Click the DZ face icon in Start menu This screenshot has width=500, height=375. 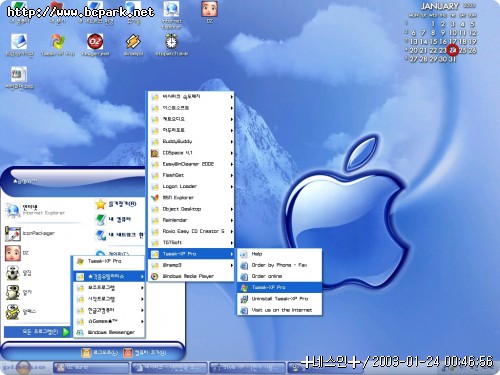(x=13, y=253)
